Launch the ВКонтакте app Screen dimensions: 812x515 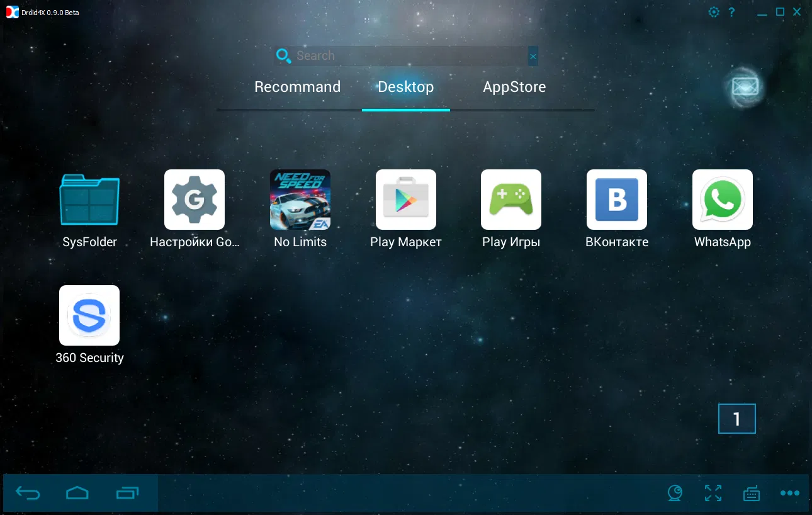point(617,200)
